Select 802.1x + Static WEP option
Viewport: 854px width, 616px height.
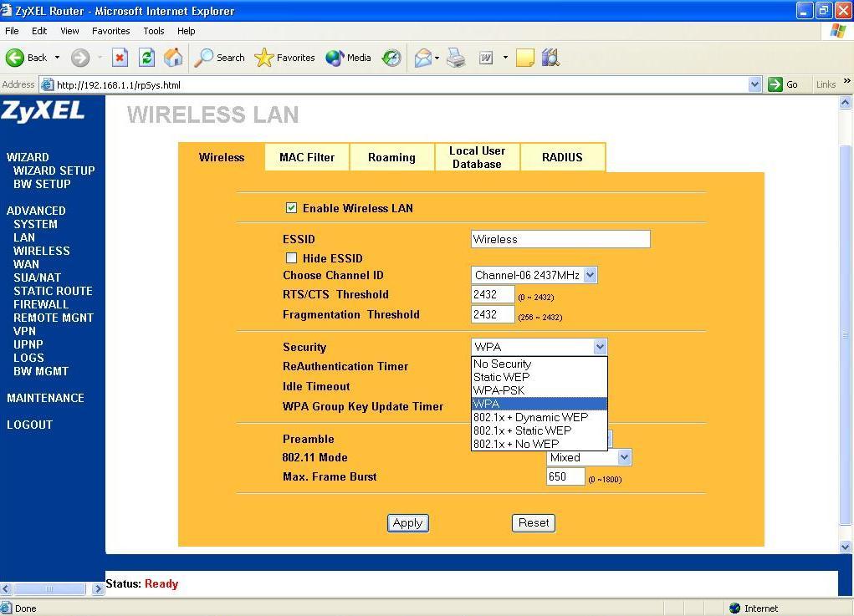click(540, 430)
